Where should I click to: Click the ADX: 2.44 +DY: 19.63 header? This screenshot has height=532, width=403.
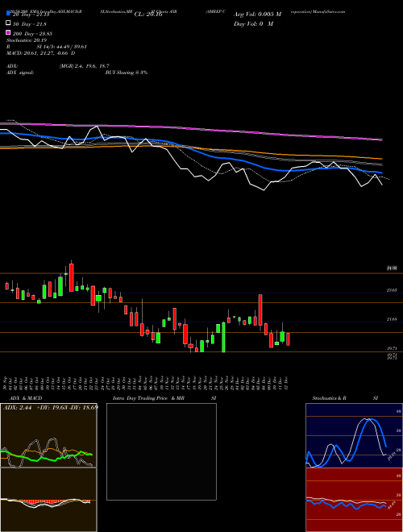[x=51, y=407]
